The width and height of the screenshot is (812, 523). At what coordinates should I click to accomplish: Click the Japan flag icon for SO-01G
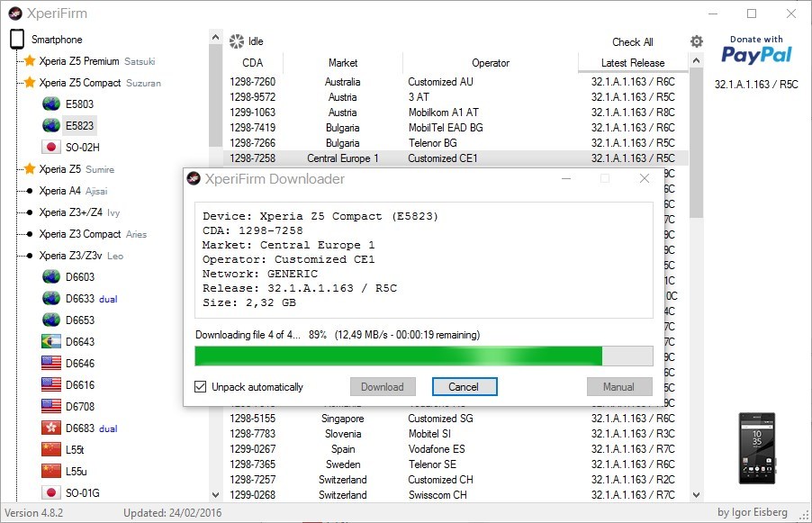point(51,493)
